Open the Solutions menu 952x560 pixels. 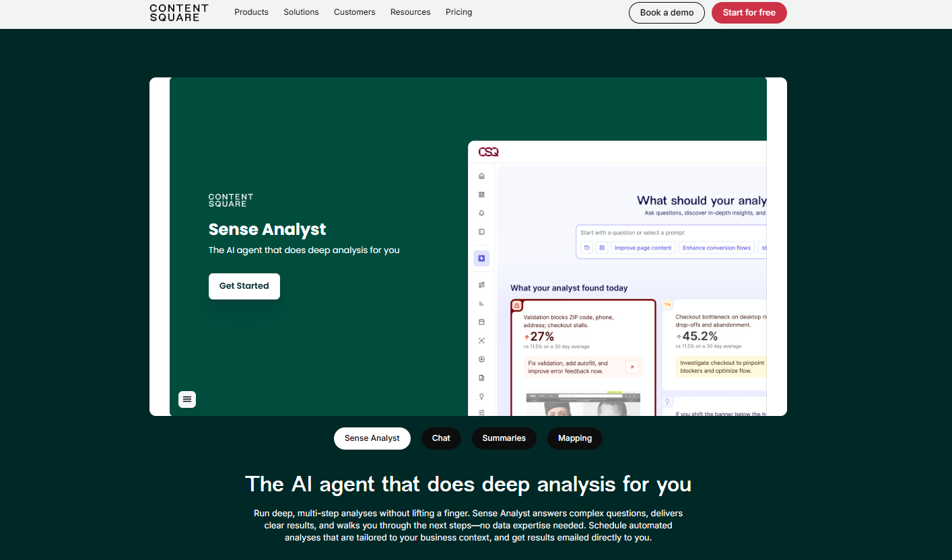point(301,12)
